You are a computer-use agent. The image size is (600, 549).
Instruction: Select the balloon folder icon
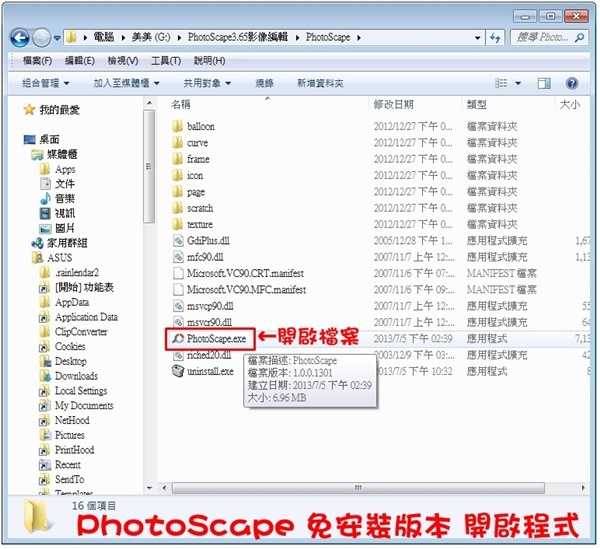tap(178, 126)
